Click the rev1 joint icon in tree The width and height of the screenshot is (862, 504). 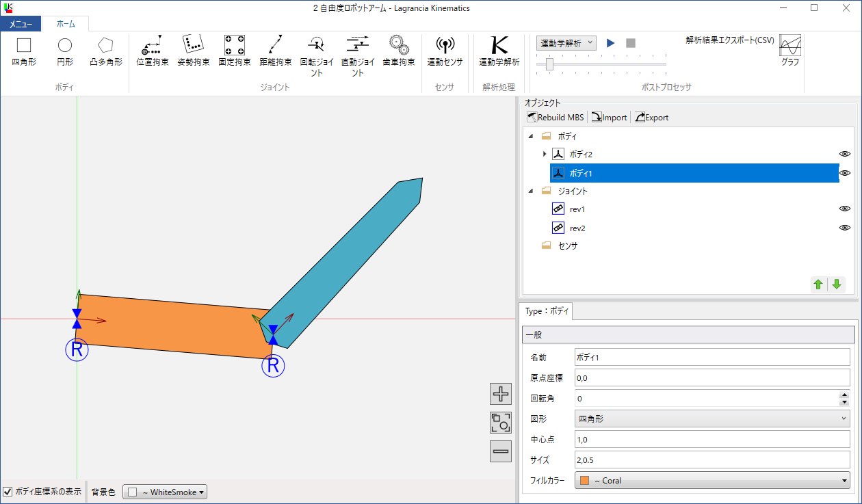click(x=558, y=209)
